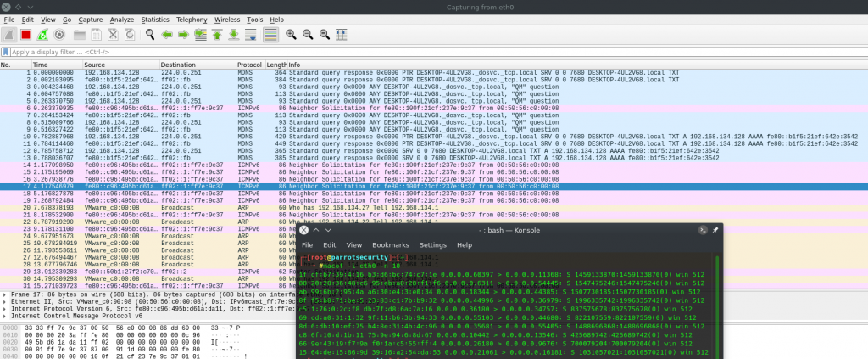Open Konsole View menu

354,245
